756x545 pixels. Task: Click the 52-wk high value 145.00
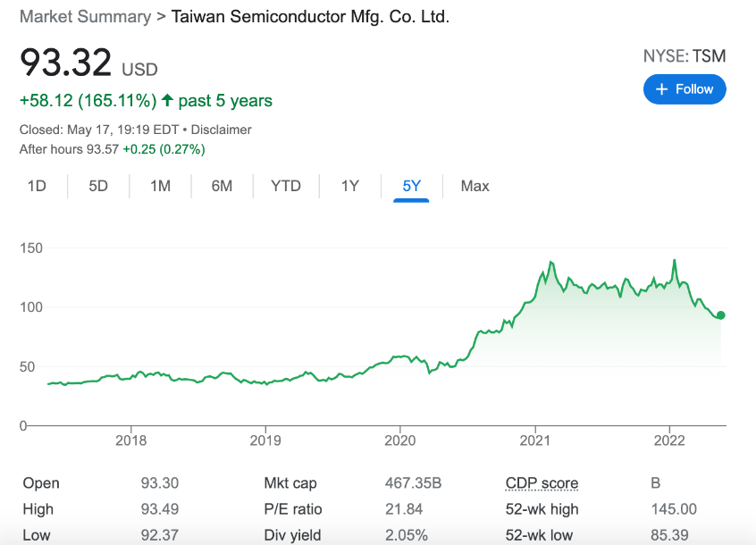[674, 509]
